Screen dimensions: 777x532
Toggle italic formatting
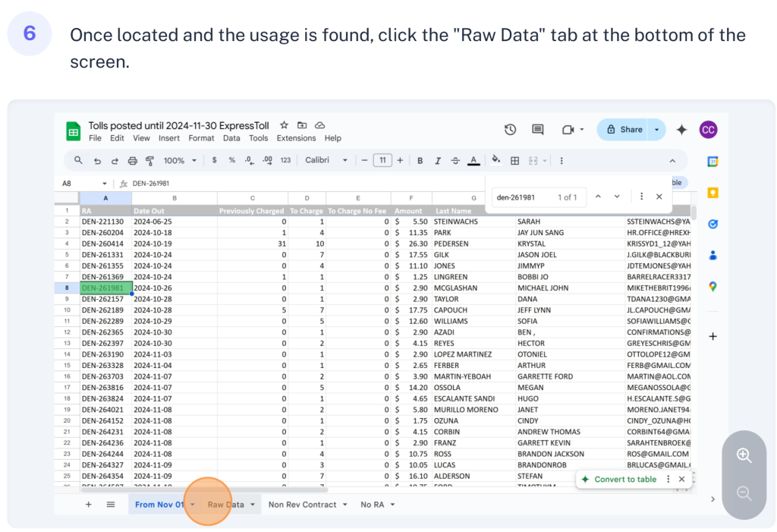click(x=437, y=161)
